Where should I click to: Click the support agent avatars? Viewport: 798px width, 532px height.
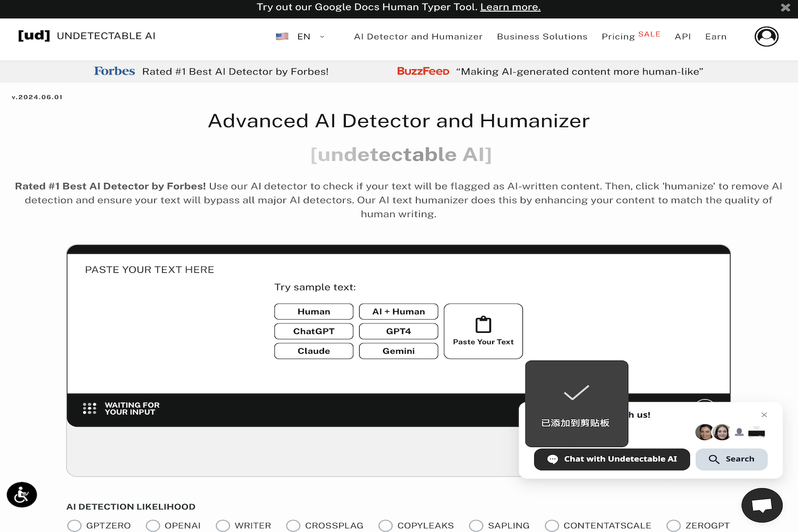(x=713, y=432)
